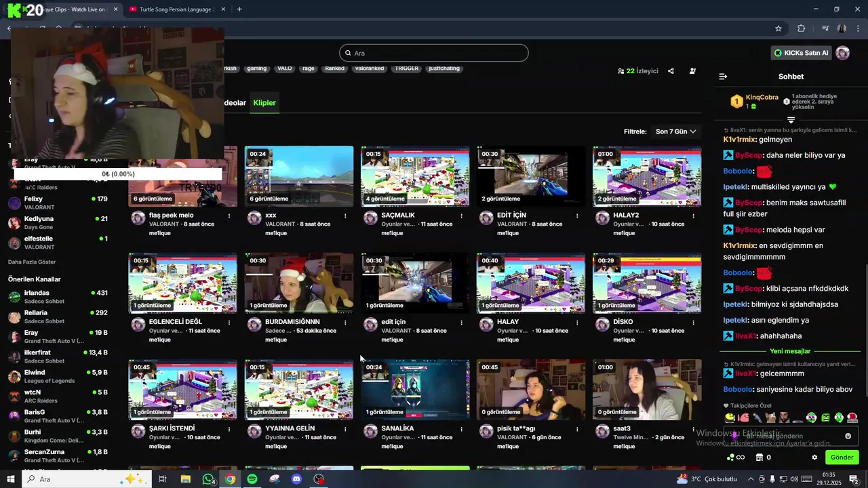868x488 pixels.
Task: Click the VALO tag
Action: [285, 68]
